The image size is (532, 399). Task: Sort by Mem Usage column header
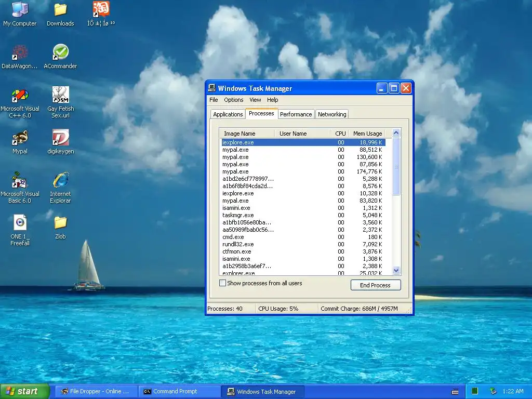pos(367,134)
